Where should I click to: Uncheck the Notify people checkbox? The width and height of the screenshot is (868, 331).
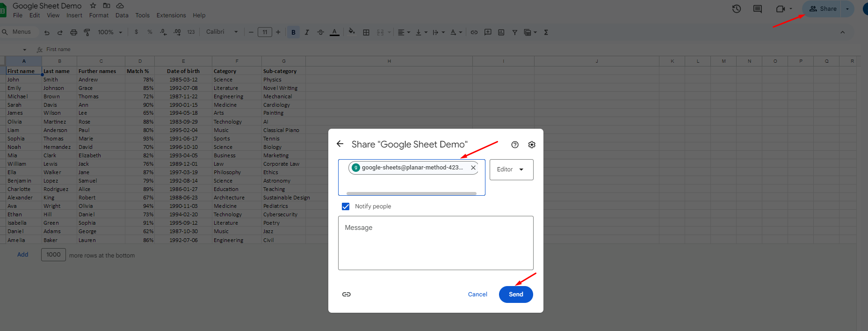click(346, 206)
